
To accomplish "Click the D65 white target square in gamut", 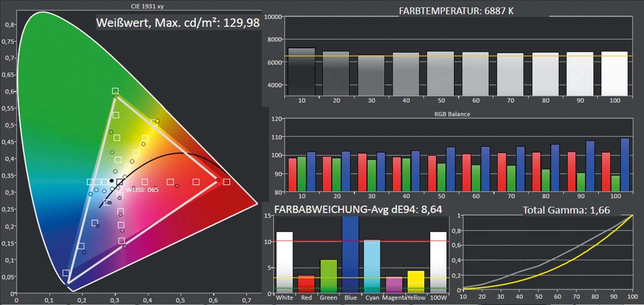I will pyautogui.click(x=120, y=182).
